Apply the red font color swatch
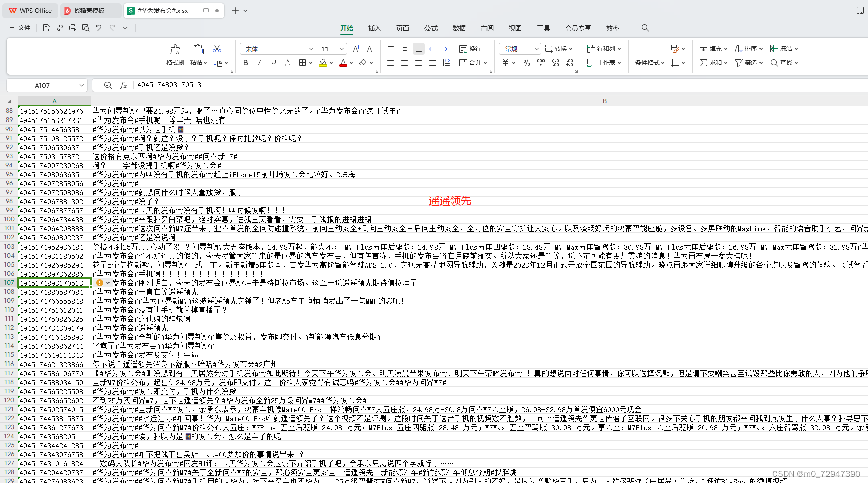The image size is (868, 483). (343, 63)
